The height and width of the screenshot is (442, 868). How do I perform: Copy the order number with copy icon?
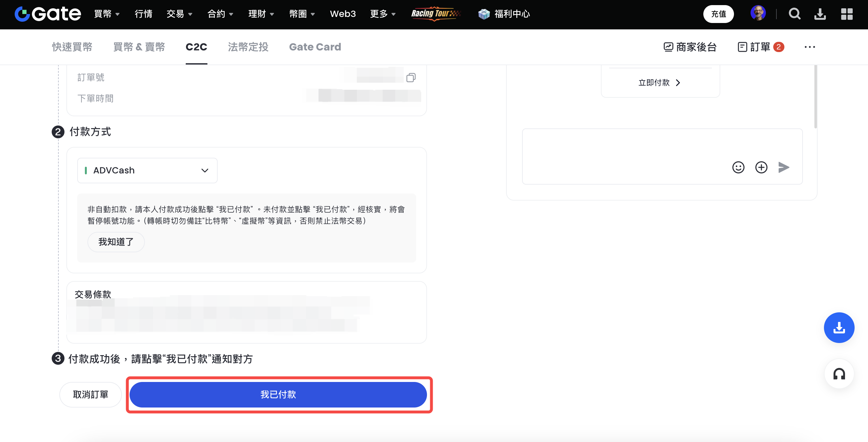tap(411, 78)
